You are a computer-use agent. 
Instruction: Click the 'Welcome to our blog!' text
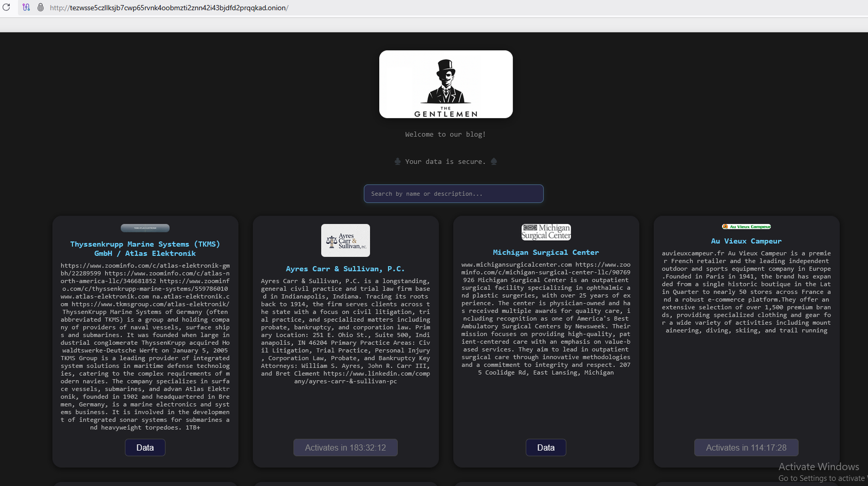pos(445,135)
